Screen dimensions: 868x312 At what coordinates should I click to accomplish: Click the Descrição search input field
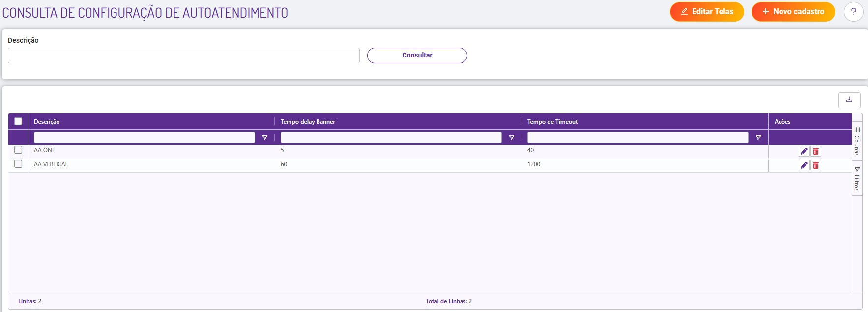[183, 56]
